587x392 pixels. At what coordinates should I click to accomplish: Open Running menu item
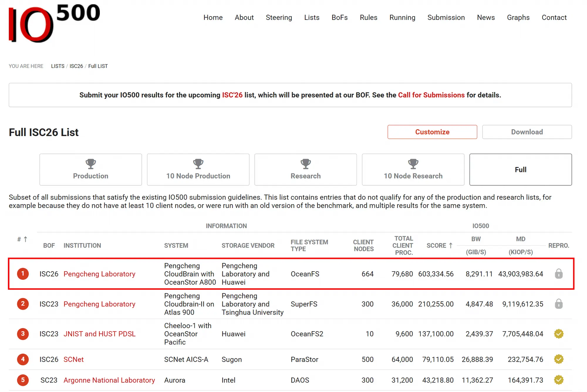click(x=402, y=18)
